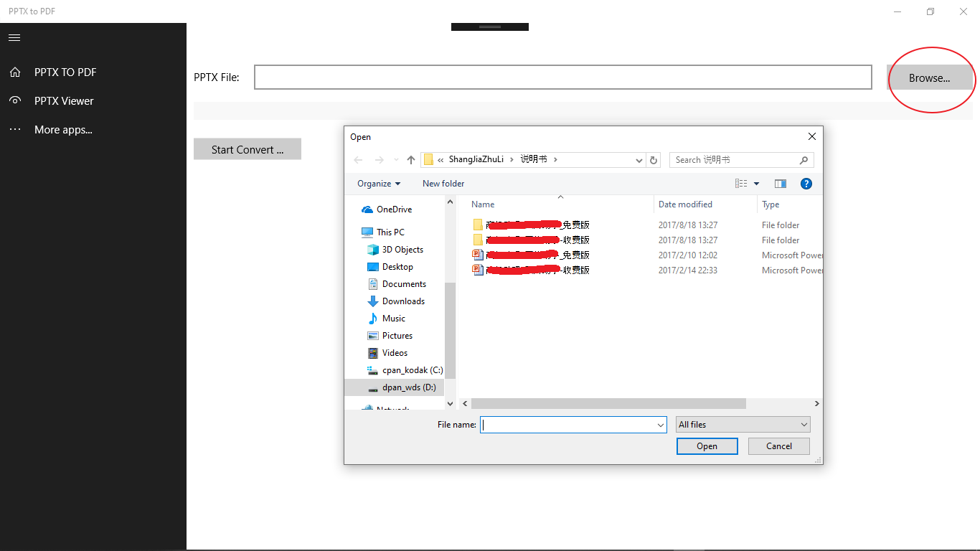Create a New folder
This screenshot has height=551, width=980.
point(443,184)
